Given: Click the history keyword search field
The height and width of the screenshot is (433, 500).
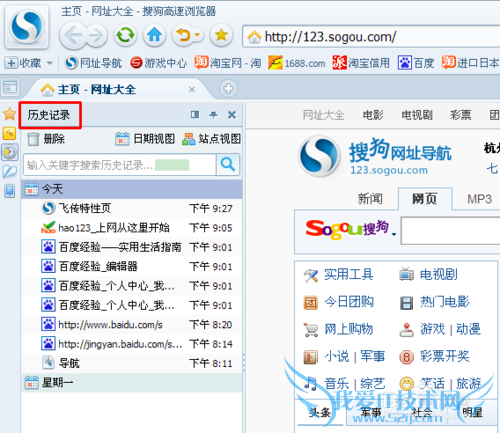Looking at the screenshot, I should tap(119, 165).
